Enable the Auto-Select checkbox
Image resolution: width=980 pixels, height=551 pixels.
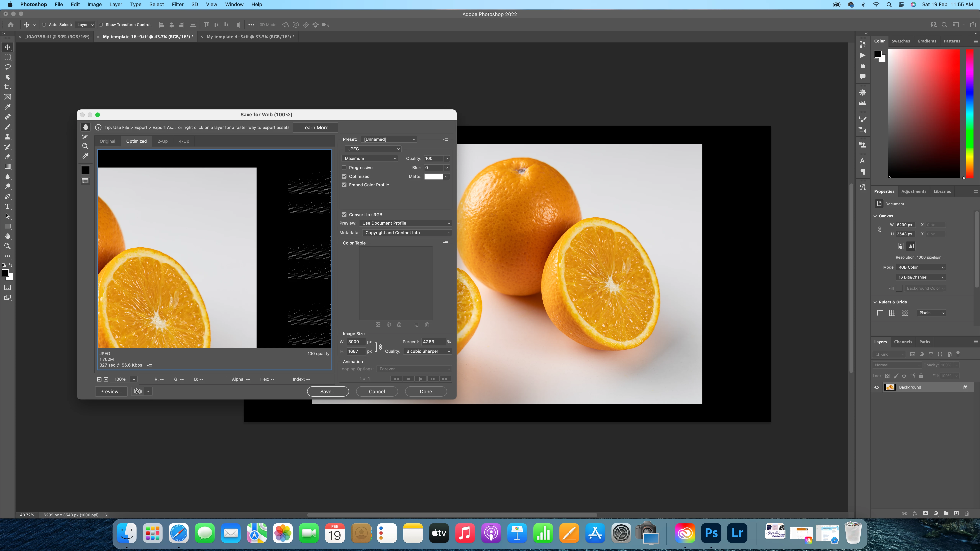click(44, 25)
